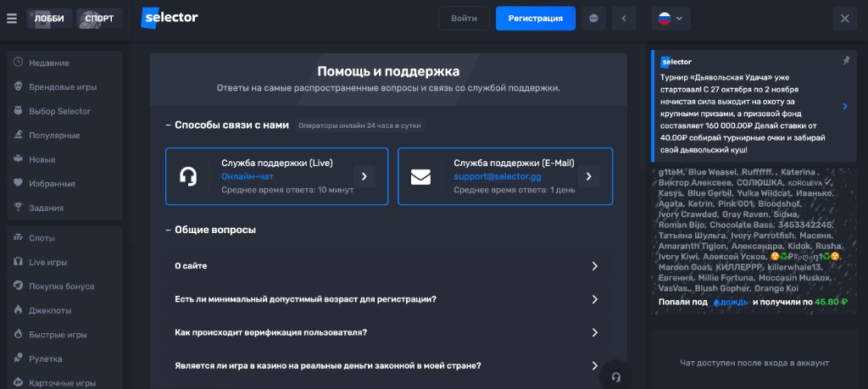The height and width of the screenshot is (389, 868).
Task: Switch to the ЛОББИ tab
Action: pos(48,19)
